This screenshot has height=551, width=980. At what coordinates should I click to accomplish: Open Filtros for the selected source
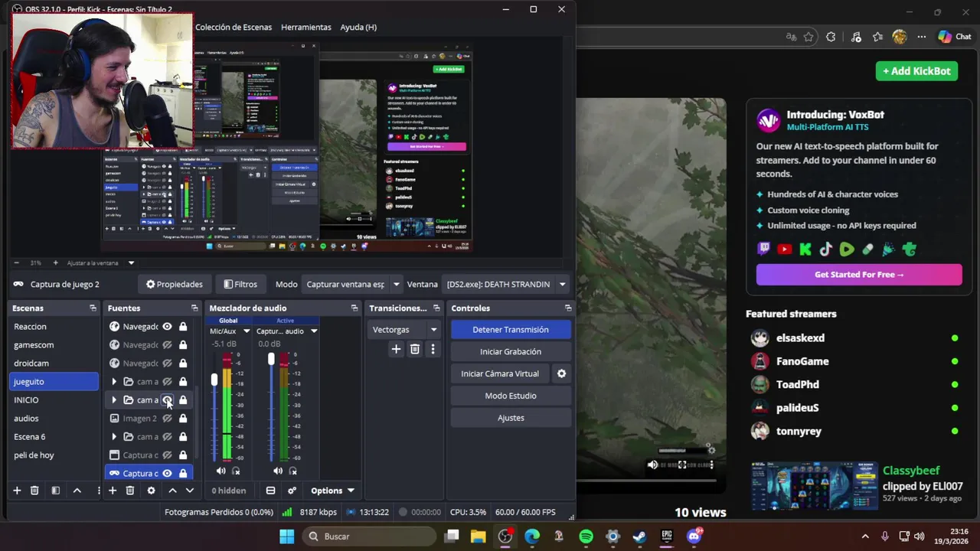point(240,284)
